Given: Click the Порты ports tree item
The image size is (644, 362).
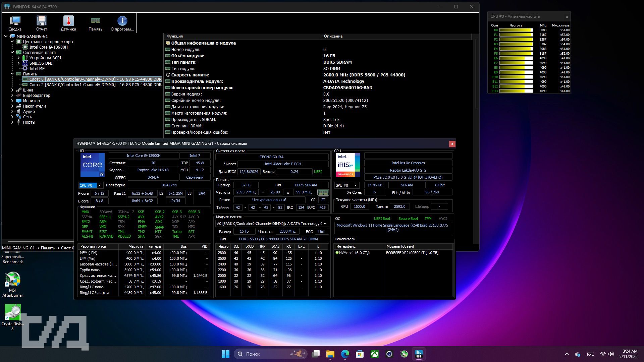Looking at the screenshot, I should [x=29, y=122].
